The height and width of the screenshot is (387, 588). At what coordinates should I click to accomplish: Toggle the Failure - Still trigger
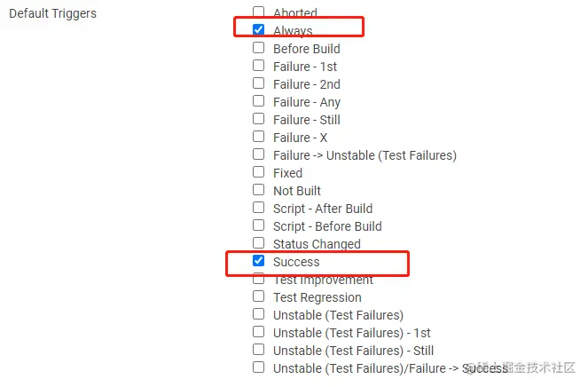pos(258,119)
